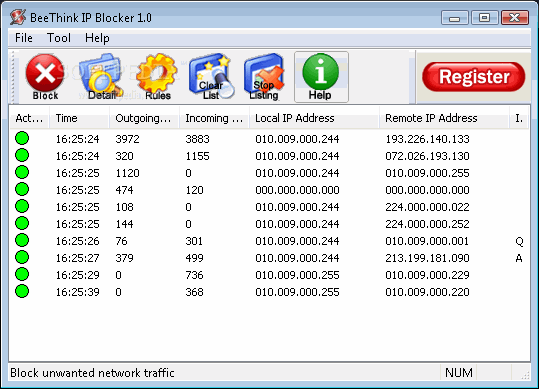The width and height of the screenshot is (539, 389).
Task: Open the green Help icon
Action: [321, 77]
